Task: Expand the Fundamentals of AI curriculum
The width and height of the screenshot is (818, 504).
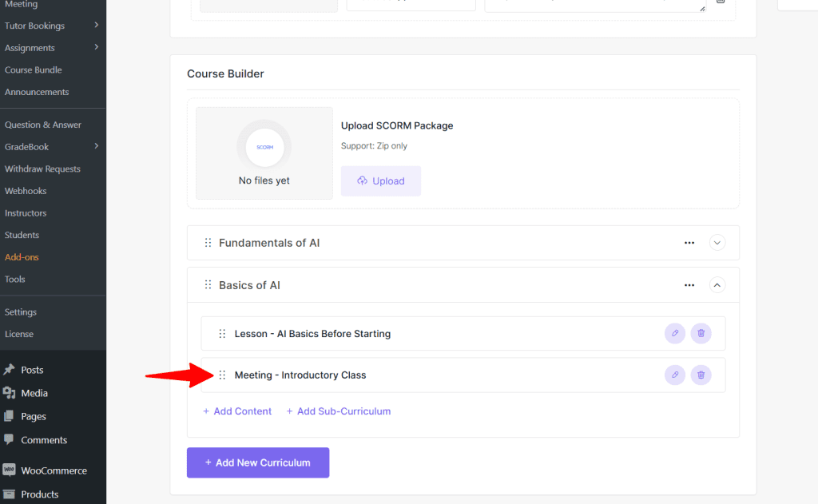Action: click(x=717, y=243)
